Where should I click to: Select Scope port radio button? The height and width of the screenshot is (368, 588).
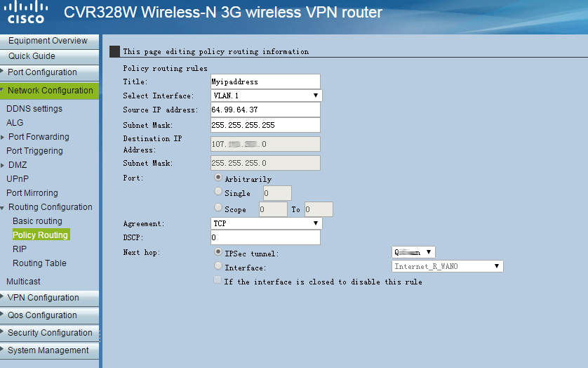point(218,207)
